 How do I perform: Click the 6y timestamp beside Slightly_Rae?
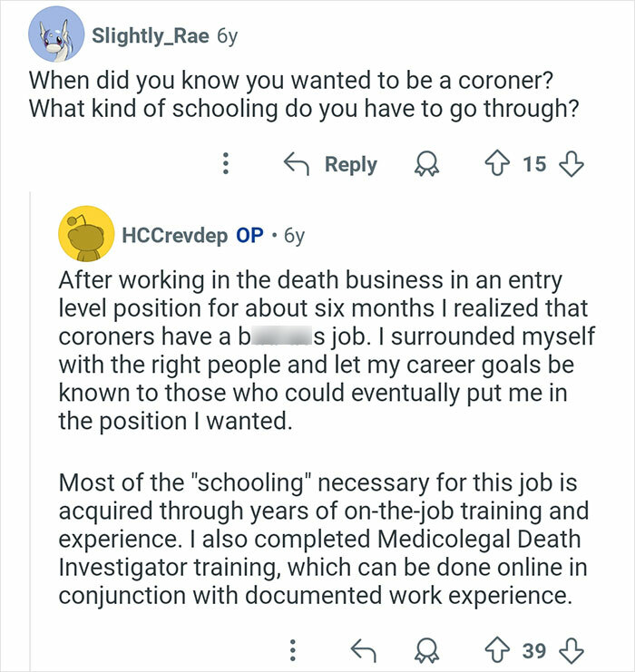pyautogui.click(x=228, y=37)
